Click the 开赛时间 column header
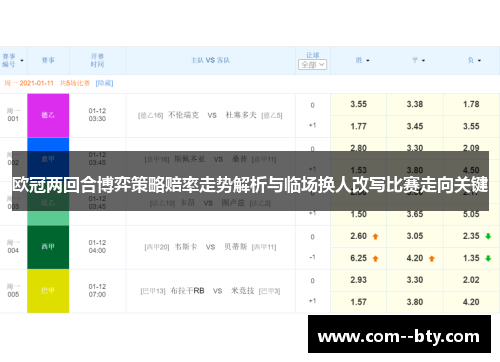 (x=97, y=60)
